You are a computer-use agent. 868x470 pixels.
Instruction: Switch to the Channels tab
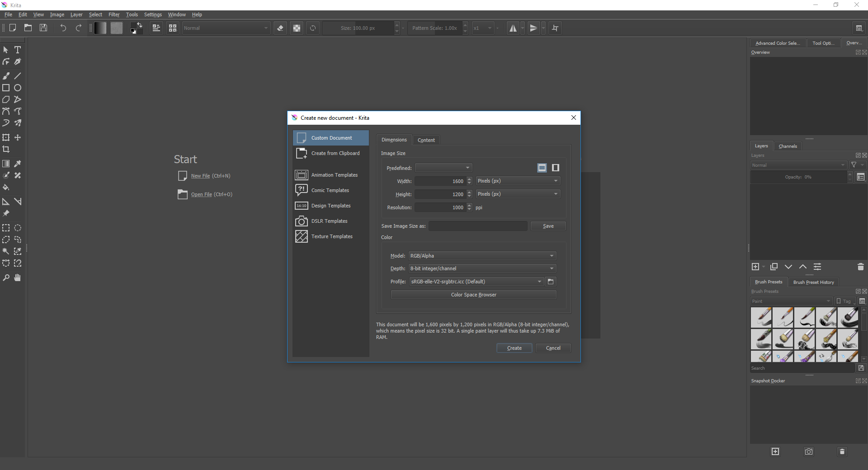pyautogui.click(x=788, y=146)
